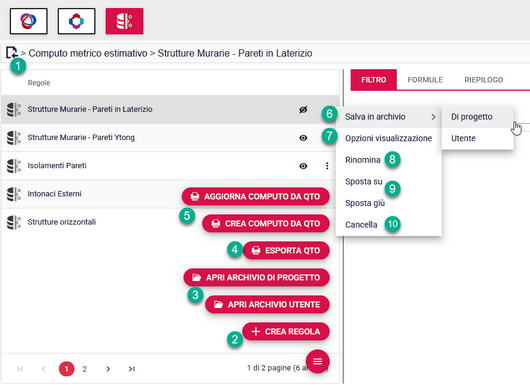Viewport: 530px width, 385px height.
Task: Select the red quantity takeoff module button
Action: (x=124, y=21)
